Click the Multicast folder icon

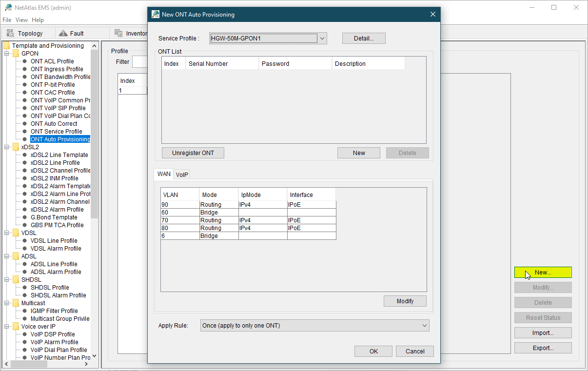coord(16,303)
